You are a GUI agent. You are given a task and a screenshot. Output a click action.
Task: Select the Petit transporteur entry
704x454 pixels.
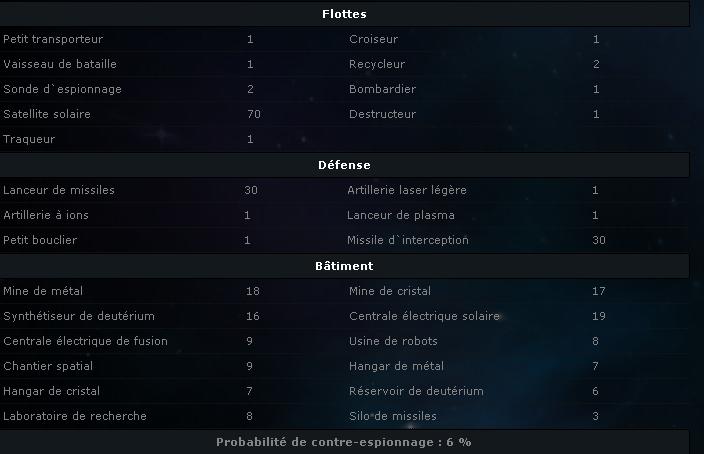coord(53,39)
